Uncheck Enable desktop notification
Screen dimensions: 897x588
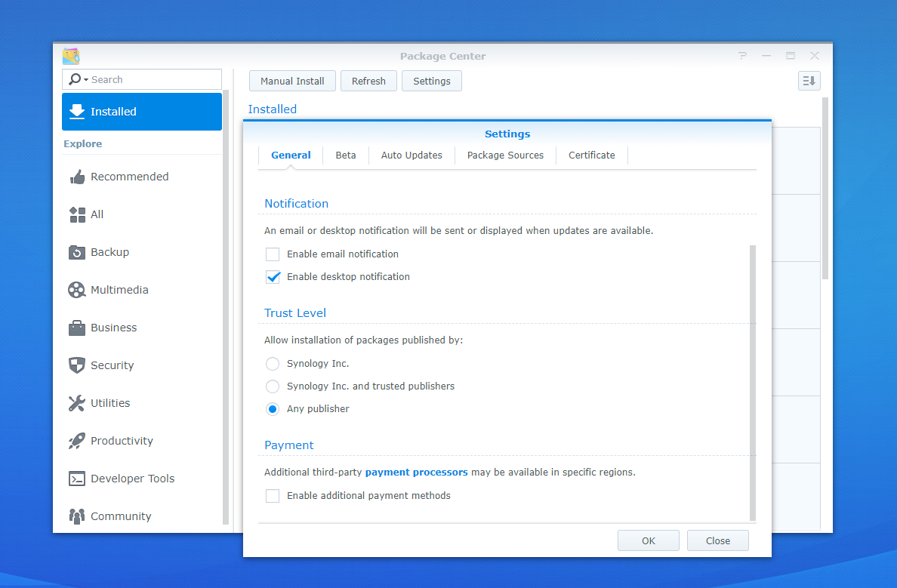click(x=273, y=277)
